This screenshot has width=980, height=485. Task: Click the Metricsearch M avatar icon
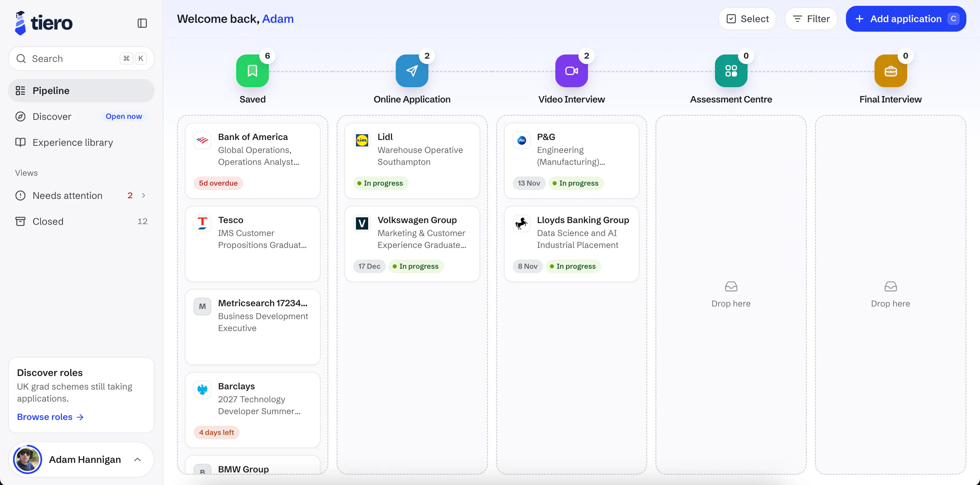point(202,307)
